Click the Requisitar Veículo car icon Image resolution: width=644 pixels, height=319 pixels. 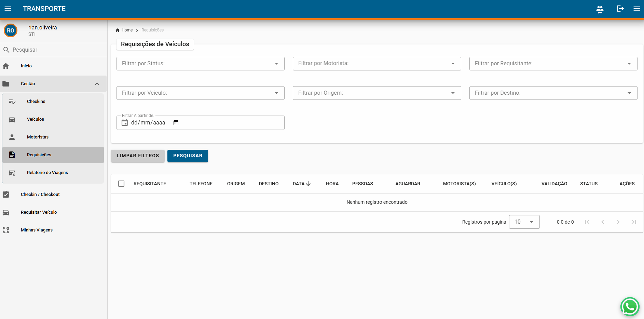point(6,212)
